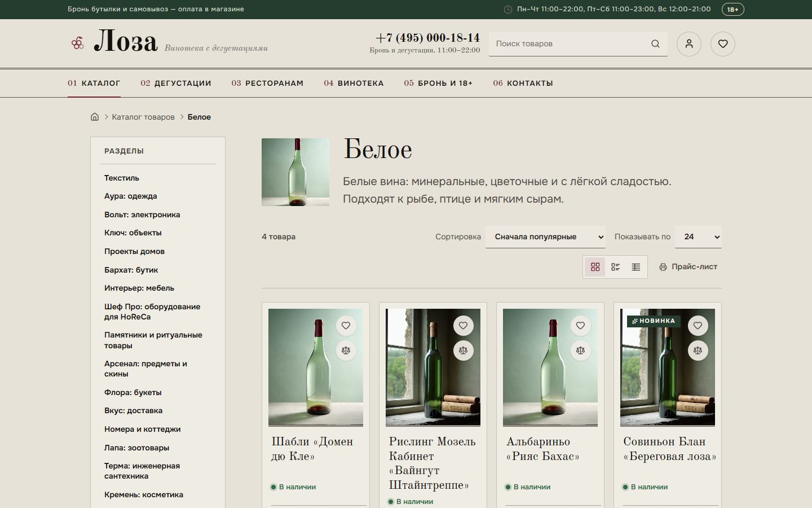Viewport: 812px width, 508px height.
Task: Open the user account icon
Action: pos(689,44)
